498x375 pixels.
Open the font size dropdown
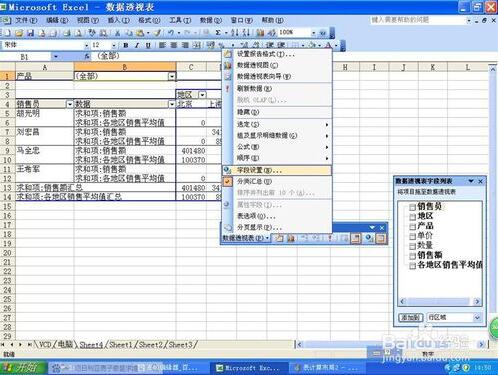coord(114,45)
